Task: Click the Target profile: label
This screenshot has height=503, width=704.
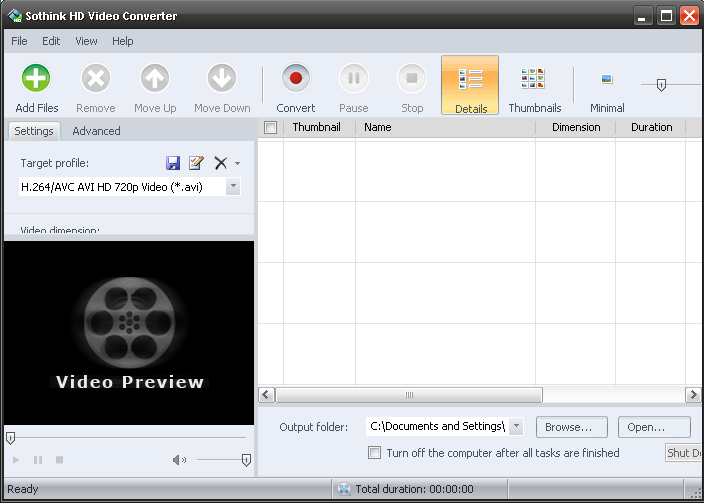Action: click(x=54, y=163)
